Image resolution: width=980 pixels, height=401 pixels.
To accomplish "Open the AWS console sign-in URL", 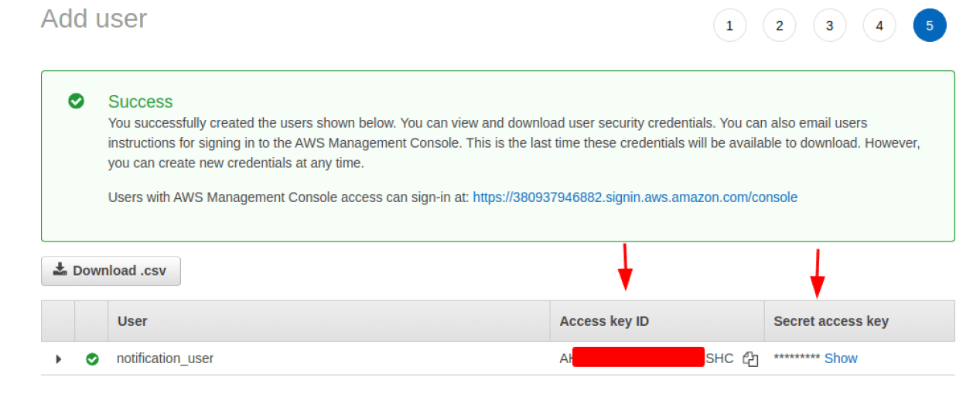I will tap(635, 197).
